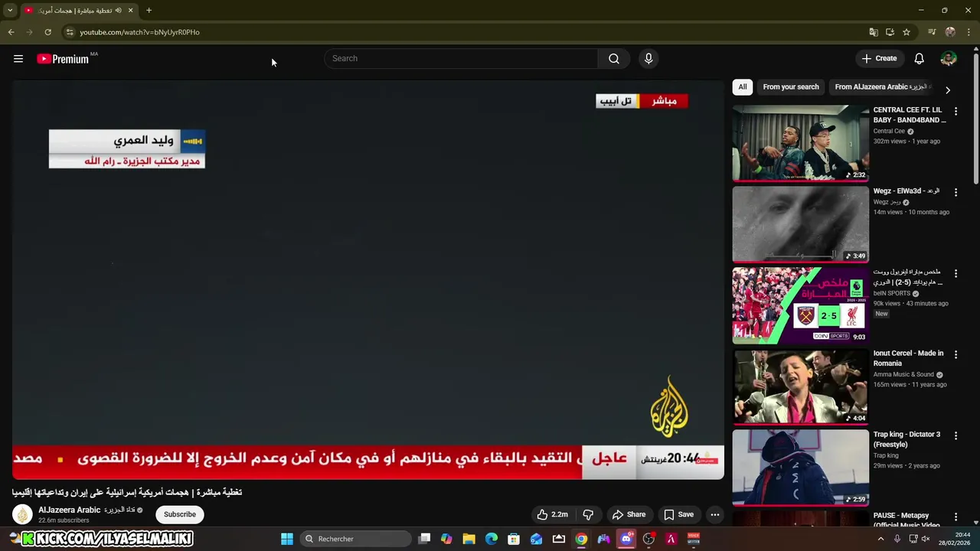Click the search magnifier button
This screenshot has width=980, height=551.
pyautogui.click(x=614, y=59)
